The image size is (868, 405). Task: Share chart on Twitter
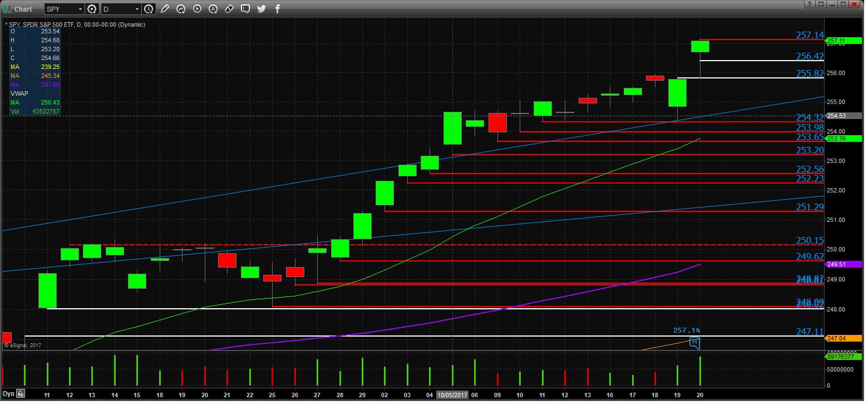(x=262, y=9)
